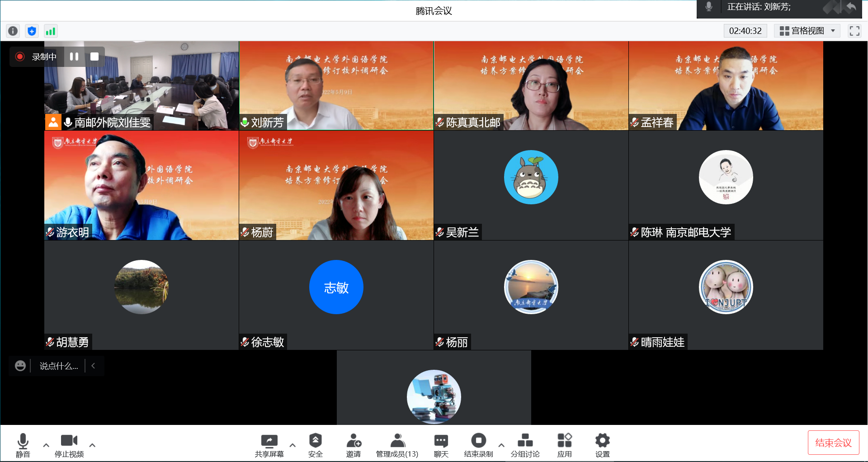868x462 pixels.
Task: Check the green network signal icon
Action: [x=50, y=31]
